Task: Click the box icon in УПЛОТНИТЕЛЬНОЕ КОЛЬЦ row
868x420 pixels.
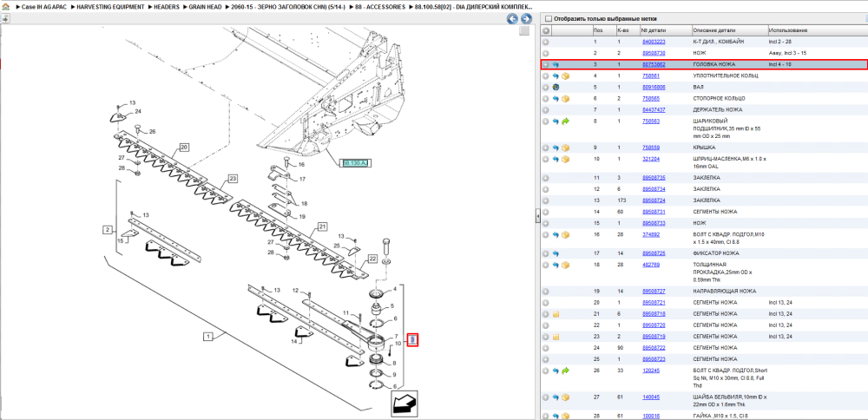Action: 566,75
